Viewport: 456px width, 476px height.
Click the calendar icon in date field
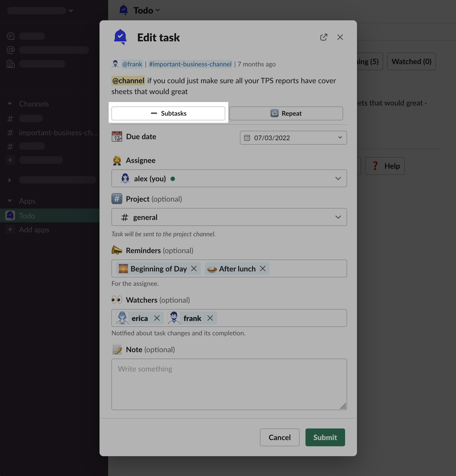click(x=247, y=138)
